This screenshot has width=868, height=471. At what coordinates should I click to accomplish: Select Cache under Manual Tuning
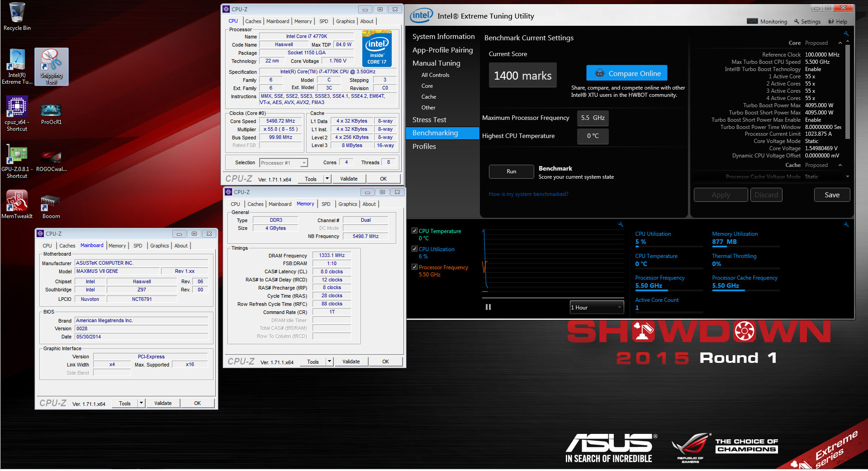tap(429, 97)
